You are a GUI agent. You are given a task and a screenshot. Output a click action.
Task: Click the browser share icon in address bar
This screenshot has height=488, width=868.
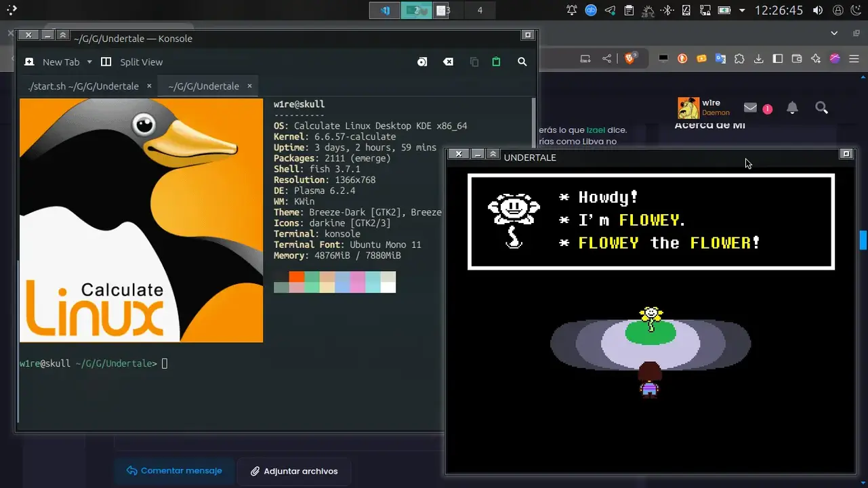pos(607,59)
